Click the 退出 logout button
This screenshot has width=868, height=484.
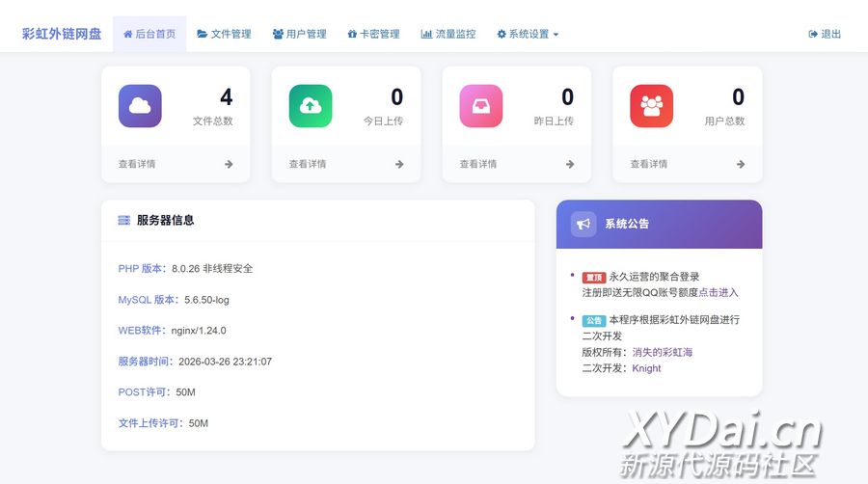[825, 34]
